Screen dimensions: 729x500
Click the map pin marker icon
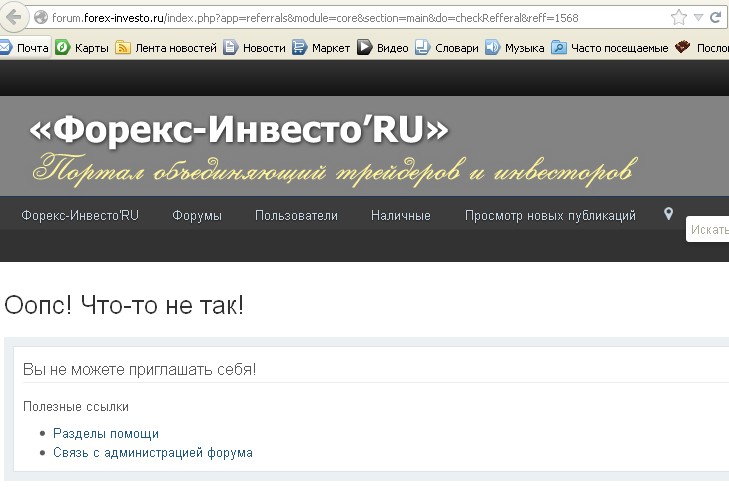(668, 213)
